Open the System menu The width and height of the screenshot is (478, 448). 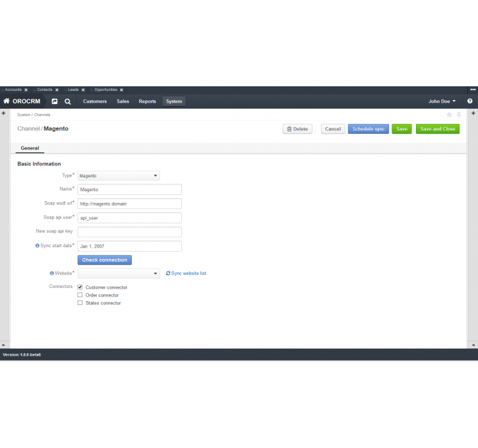pos(174,101)
